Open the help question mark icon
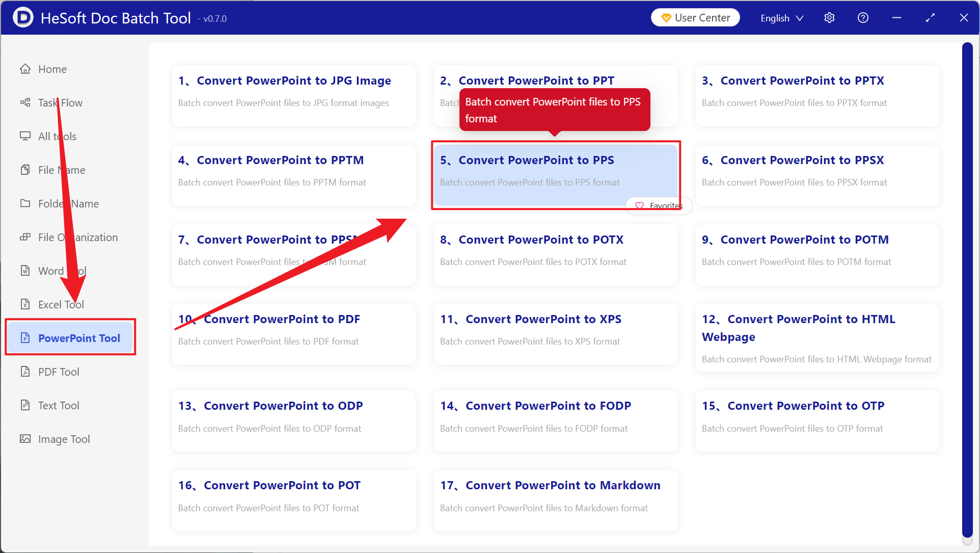Viewport: 980px width, 553px height. pyautogui.click(x=863, y=18)
